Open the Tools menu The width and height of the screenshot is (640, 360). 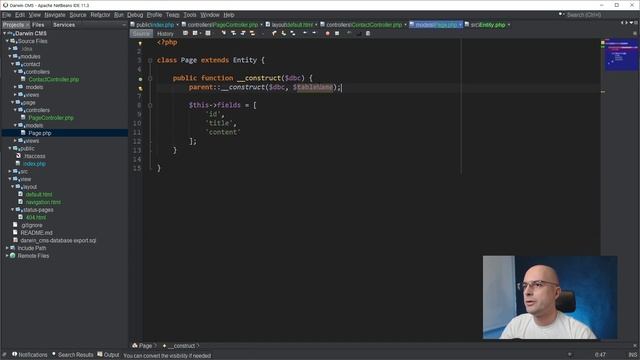pyautogui.click(x=190, y=15)
